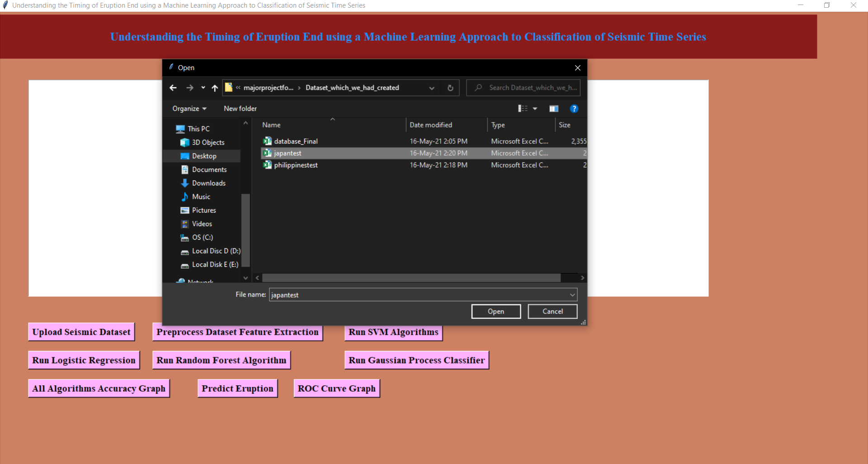Click scroll right arrow of file list
Image resolution: width=868 pixels, height=464 pixels.
click(583, 278)
